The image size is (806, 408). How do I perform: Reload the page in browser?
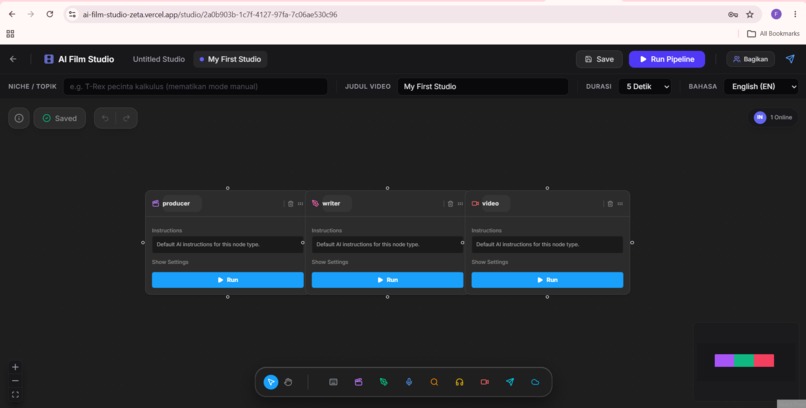click(50, 14)
